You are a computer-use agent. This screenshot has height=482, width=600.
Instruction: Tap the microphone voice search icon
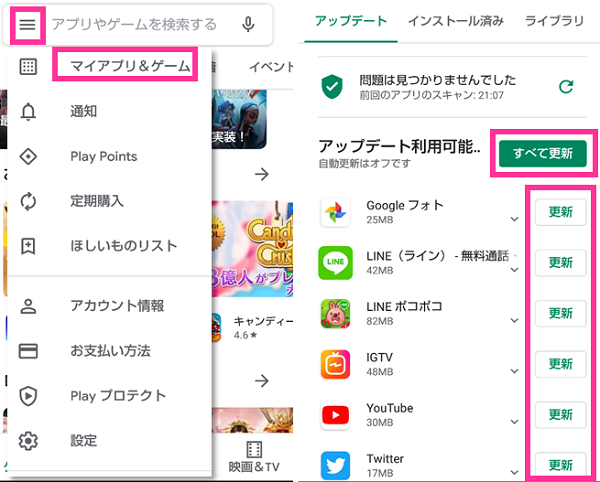tap(248, 24)
